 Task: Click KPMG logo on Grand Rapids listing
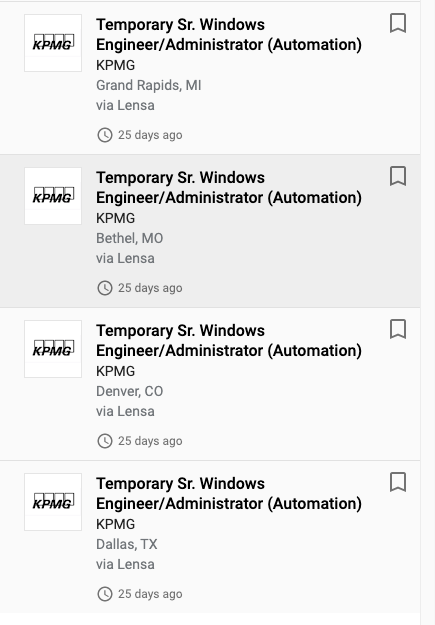[x=53, y=43]
